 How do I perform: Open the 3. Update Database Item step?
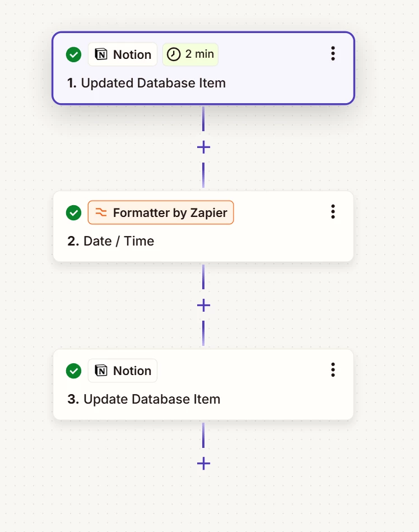coord(203,385)
